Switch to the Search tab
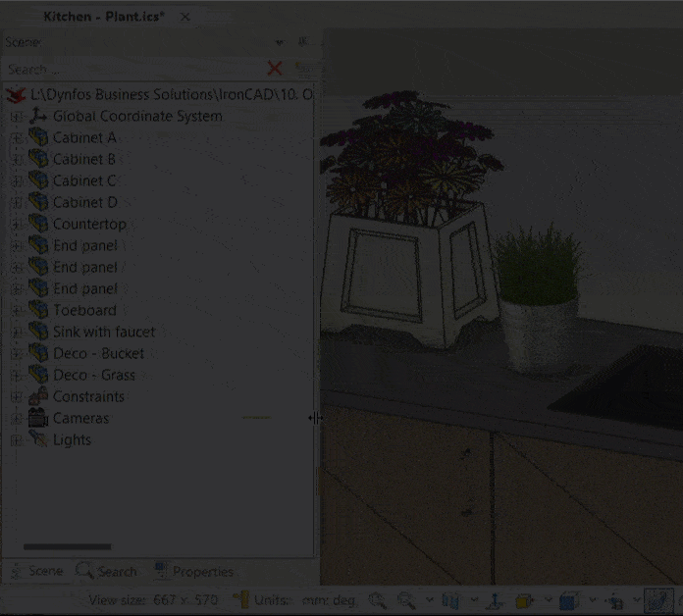 [107, 571]
